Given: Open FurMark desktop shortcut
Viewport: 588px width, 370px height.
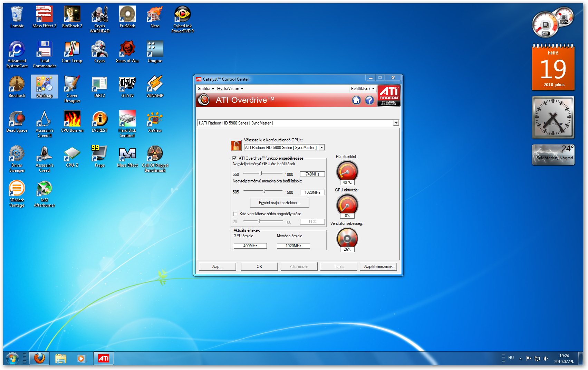Looking at the screenshot, I should click(x=127, y=17).
